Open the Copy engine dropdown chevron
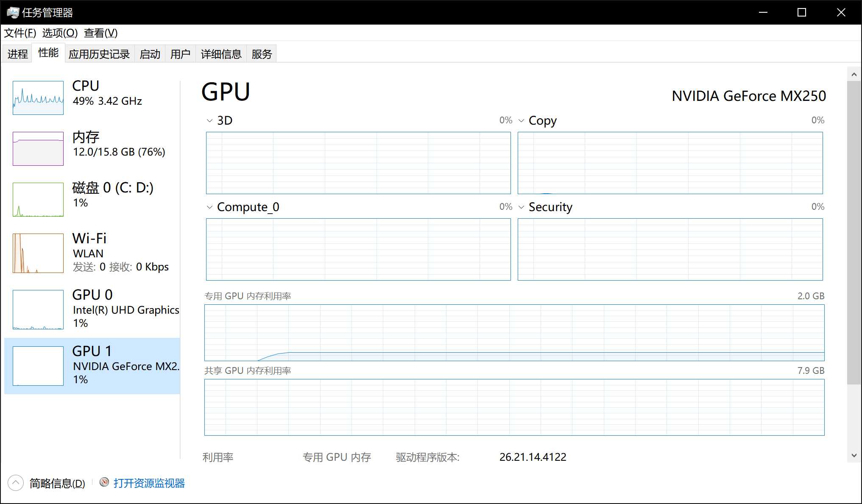Image resolution: width=862 pixels, height=504 pixels. tap(521, 121)
